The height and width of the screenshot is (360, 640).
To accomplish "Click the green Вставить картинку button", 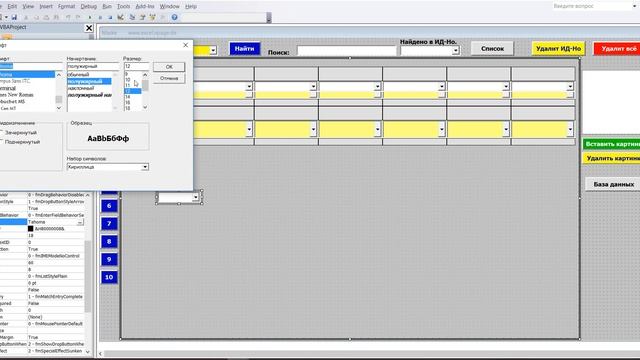I will 611,144.
